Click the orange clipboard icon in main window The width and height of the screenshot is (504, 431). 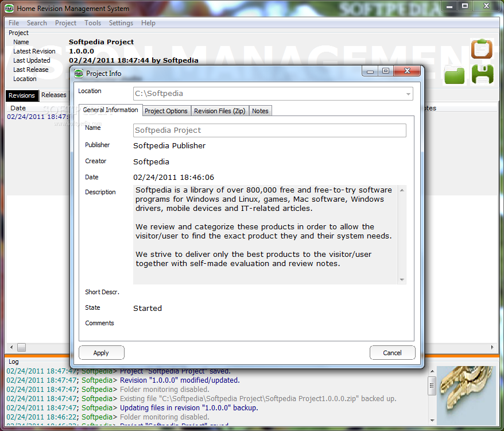482,49
